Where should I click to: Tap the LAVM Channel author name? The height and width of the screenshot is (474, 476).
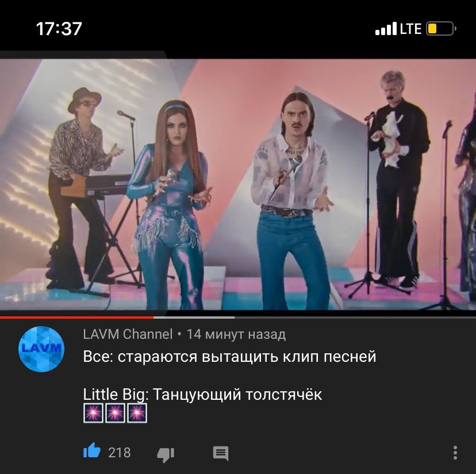coord(128,334)
